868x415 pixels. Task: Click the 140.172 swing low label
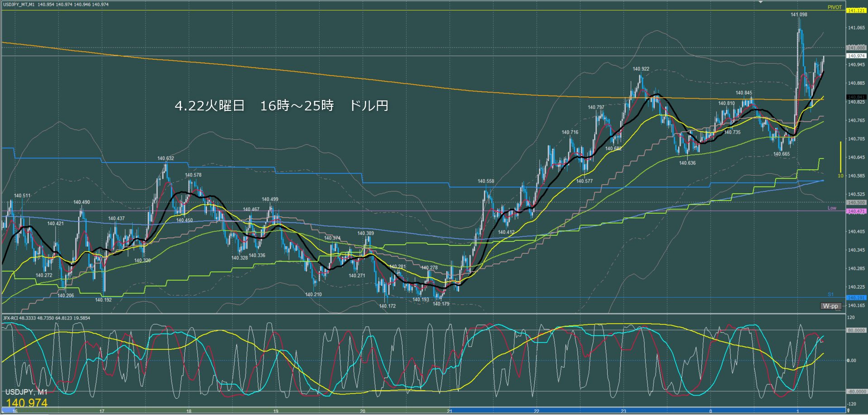click(387, 306)
